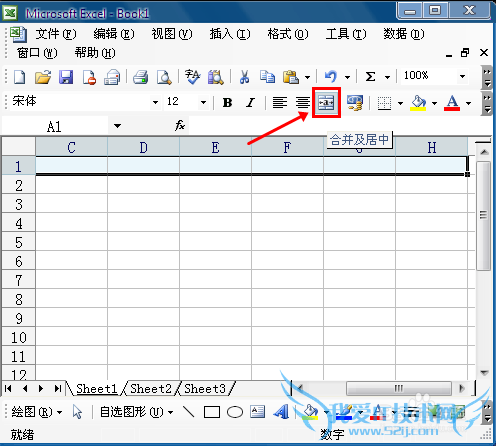
Task: Toggle Center alignment
Action: 303,103
